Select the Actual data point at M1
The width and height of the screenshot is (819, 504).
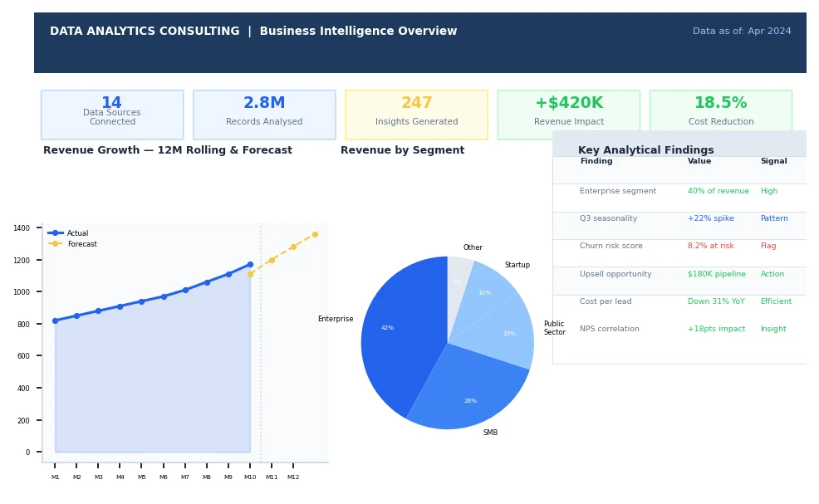[x=56, y=321]
